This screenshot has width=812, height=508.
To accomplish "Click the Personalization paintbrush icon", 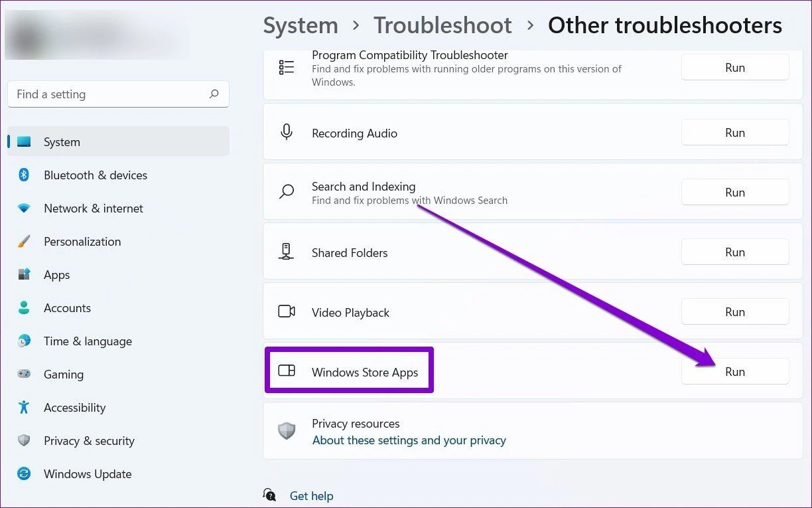I will pos(24,242).
